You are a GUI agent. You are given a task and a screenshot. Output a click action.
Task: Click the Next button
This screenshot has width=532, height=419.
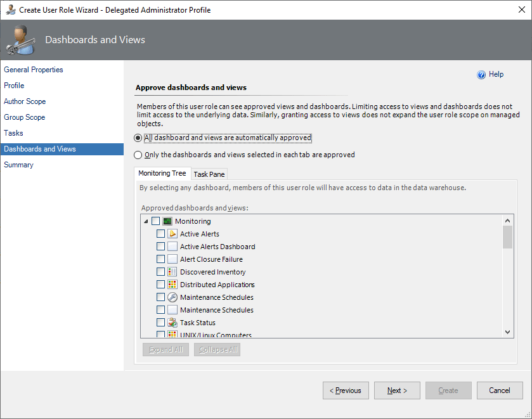click(397, 390)
